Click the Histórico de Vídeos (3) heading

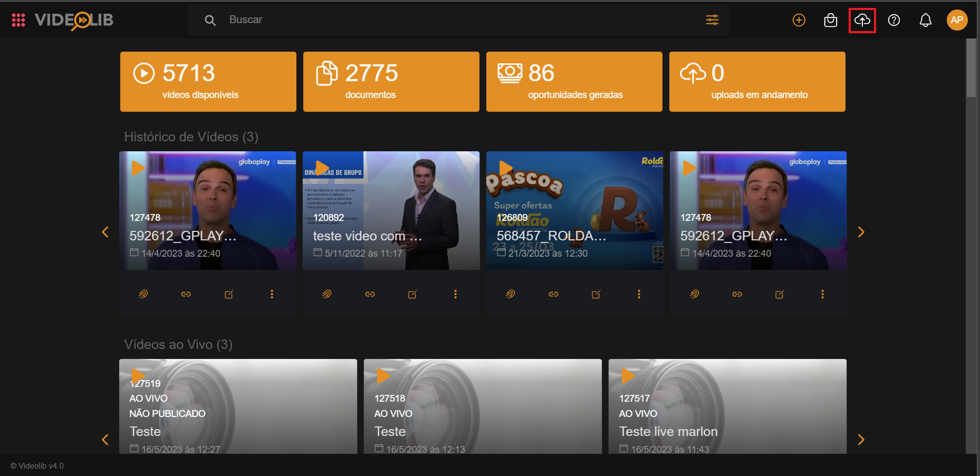tap(191, 137)
